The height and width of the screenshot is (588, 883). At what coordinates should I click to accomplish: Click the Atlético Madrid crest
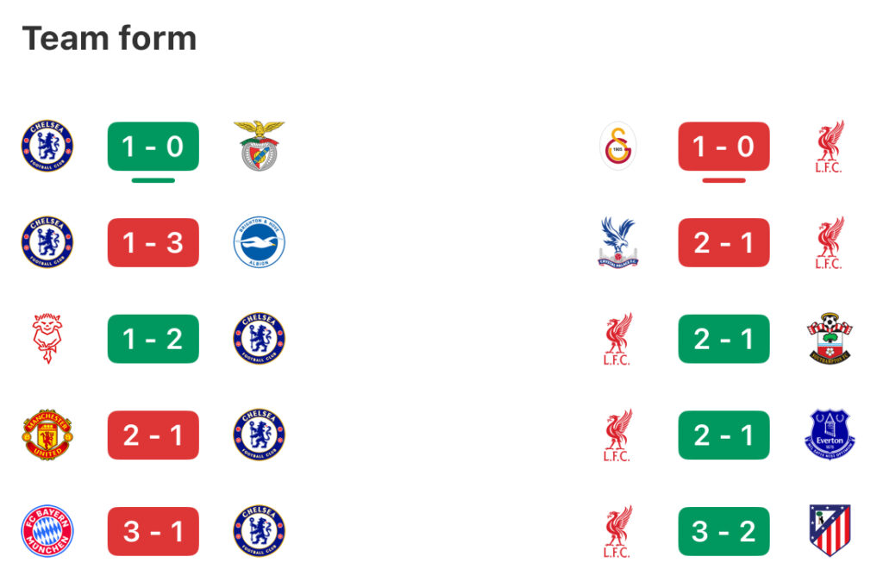[x=829, y=531]
